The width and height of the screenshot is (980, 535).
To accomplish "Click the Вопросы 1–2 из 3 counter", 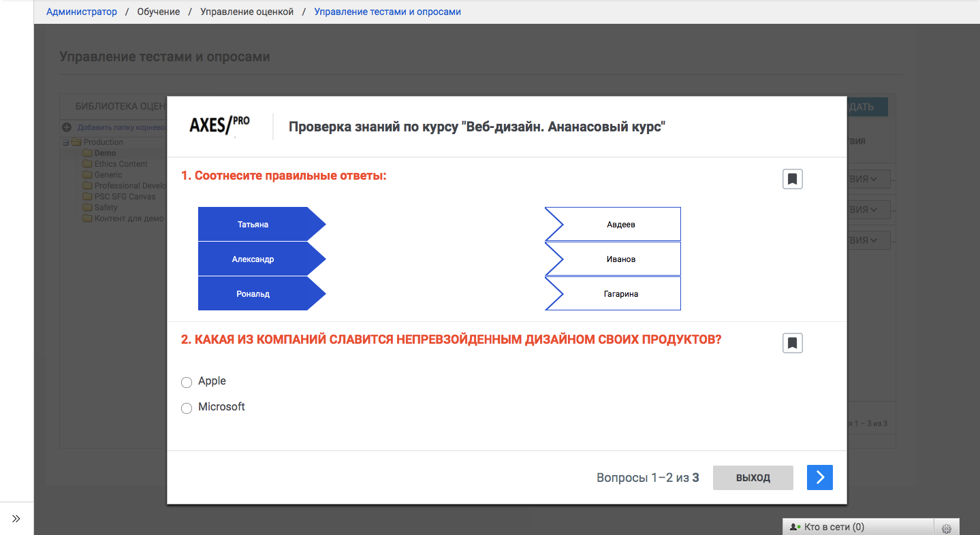I will (648, 478).
